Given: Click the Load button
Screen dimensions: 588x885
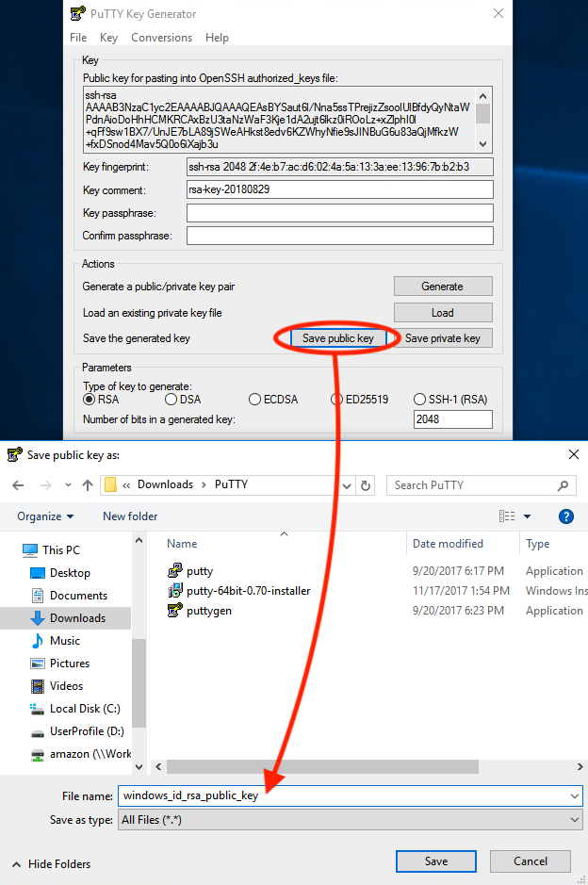Looking at the screenshot, I should click(x=443, y=313).
